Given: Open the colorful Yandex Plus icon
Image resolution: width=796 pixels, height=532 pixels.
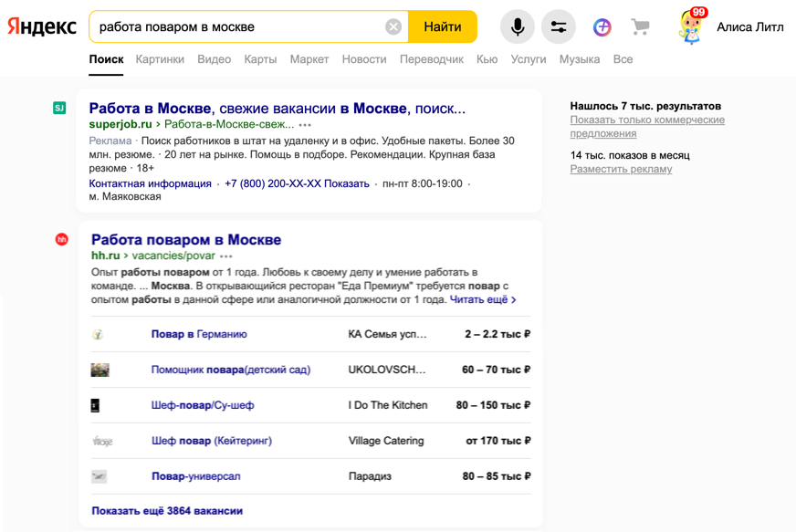Looking at the screenshot, I should (602, 27).
